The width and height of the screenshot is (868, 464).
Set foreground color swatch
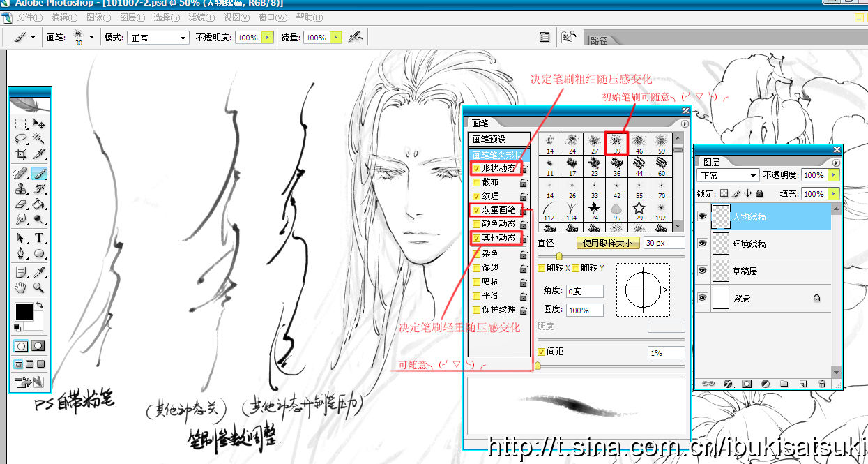tap(24, 311)
